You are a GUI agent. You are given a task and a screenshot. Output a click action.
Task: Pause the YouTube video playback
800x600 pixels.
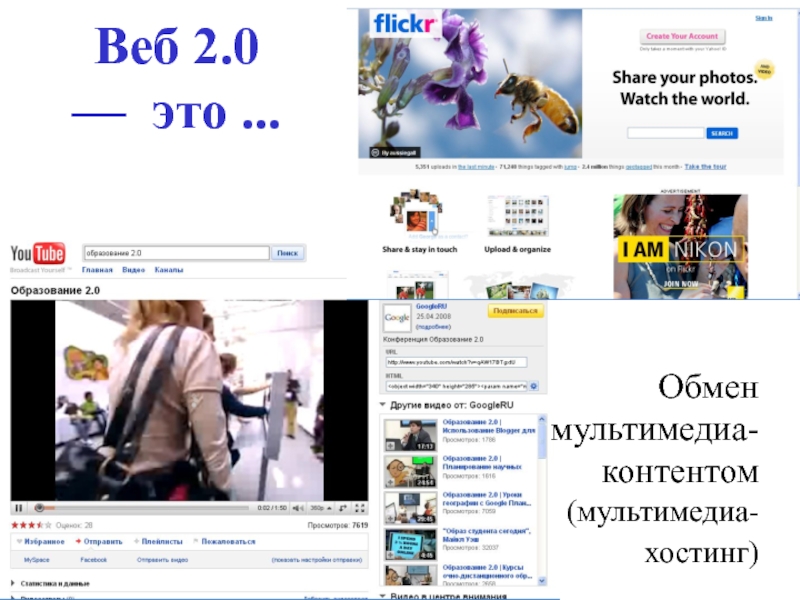(19, 508)
